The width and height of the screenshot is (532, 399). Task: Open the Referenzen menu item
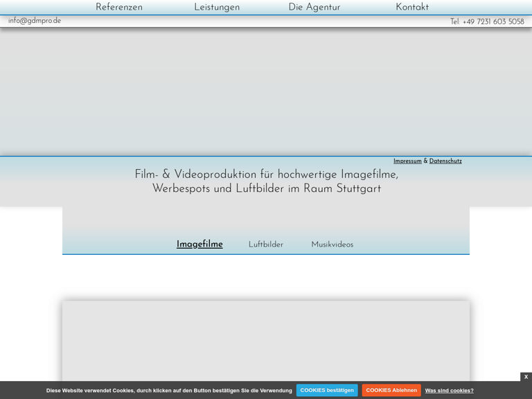(x=119, y=8)
